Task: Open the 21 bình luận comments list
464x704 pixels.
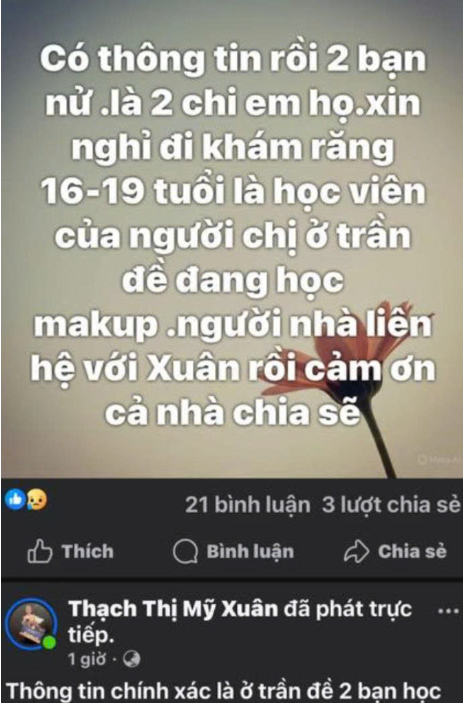Action: tap(247, 505)
